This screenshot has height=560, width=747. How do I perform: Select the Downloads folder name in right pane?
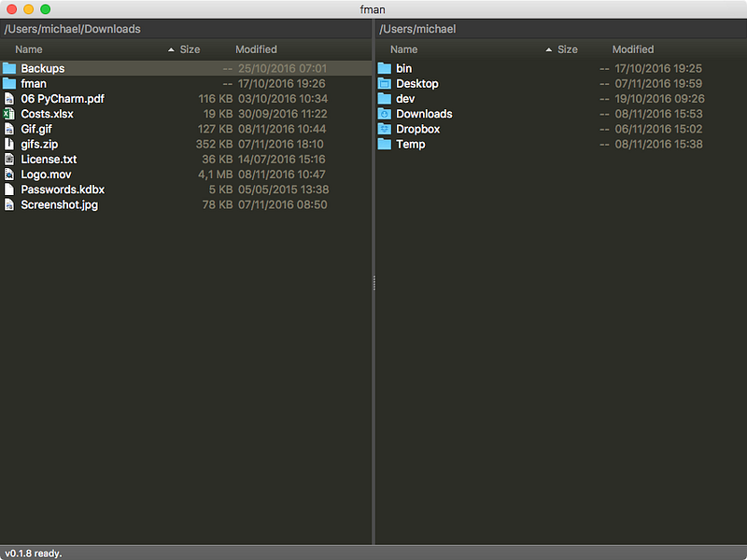pyautogui.click(x=425, y=114)
